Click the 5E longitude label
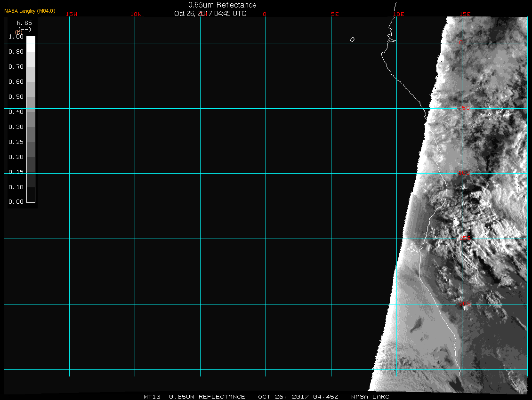This screenshot has width=532, height=400. tap(335, 15)
